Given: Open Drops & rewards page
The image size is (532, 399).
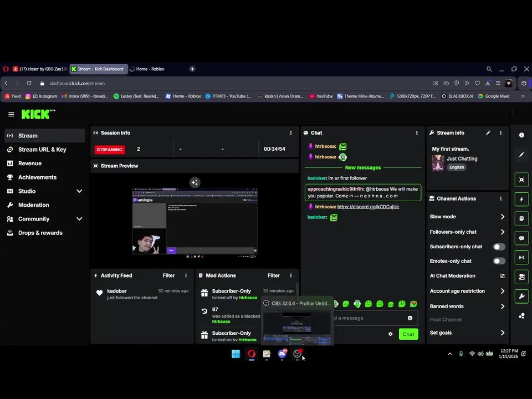Looking at the screenshot, I should click(45, 233).
